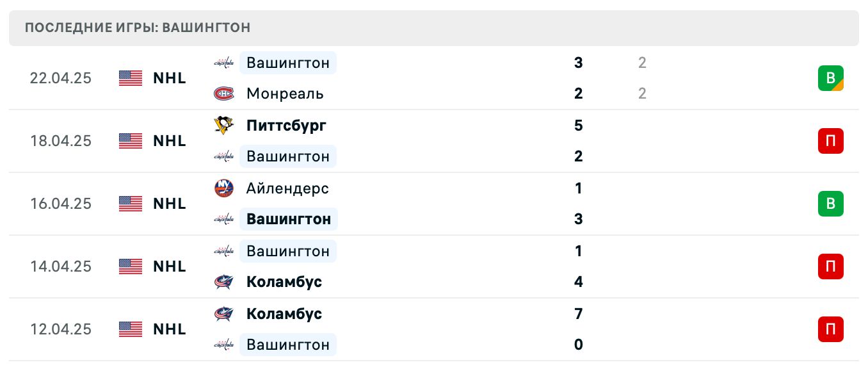Click the Монреаль team name link
This screenshot has height=369, width=868.
285,94
